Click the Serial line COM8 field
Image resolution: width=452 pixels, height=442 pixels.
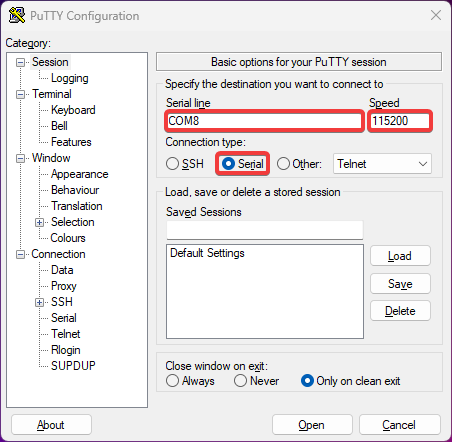(264, 121)
